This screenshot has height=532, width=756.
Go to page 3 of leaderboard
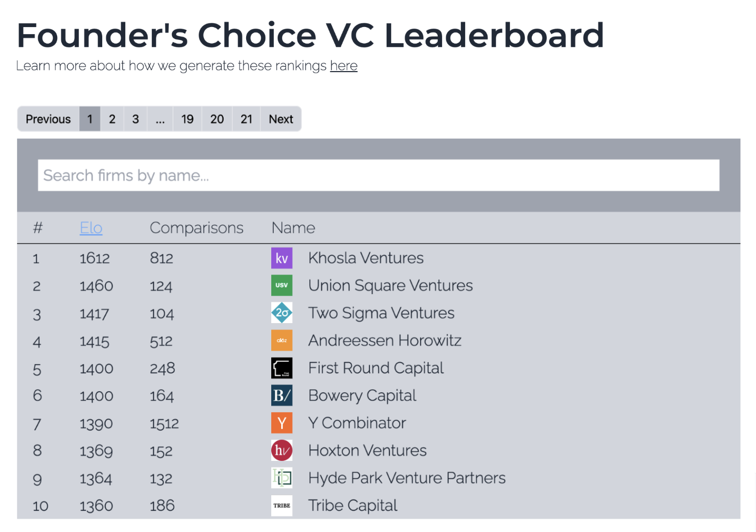(135, 119)
